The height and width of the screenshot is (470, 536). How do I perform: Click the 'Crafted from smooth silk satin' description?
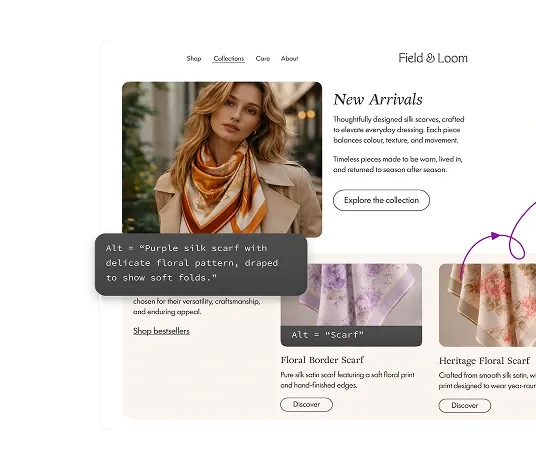(x=487, y=380)
